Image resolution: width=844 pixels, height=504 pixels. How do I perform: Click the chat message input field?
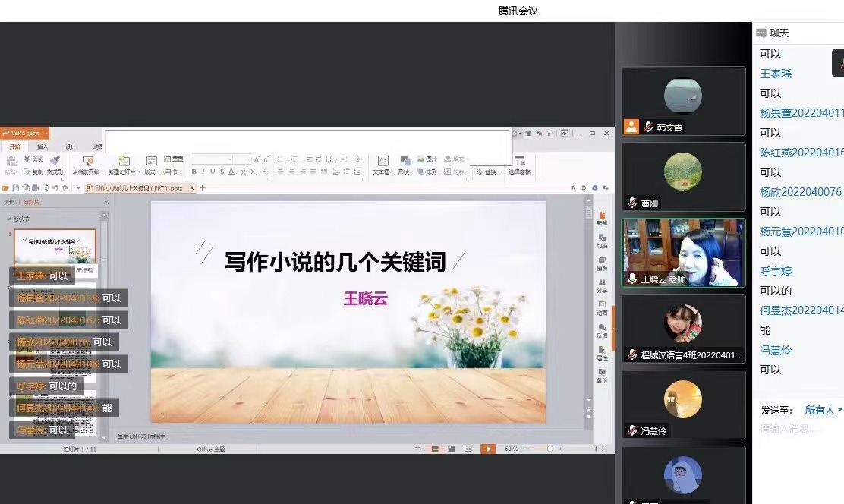tap(797, 430)
